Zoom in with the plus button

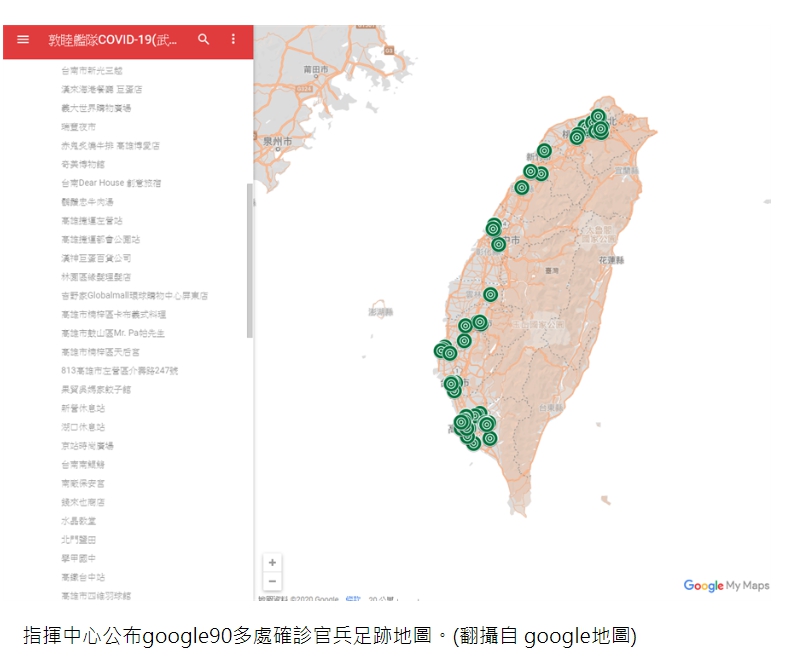tap(272, 563)
